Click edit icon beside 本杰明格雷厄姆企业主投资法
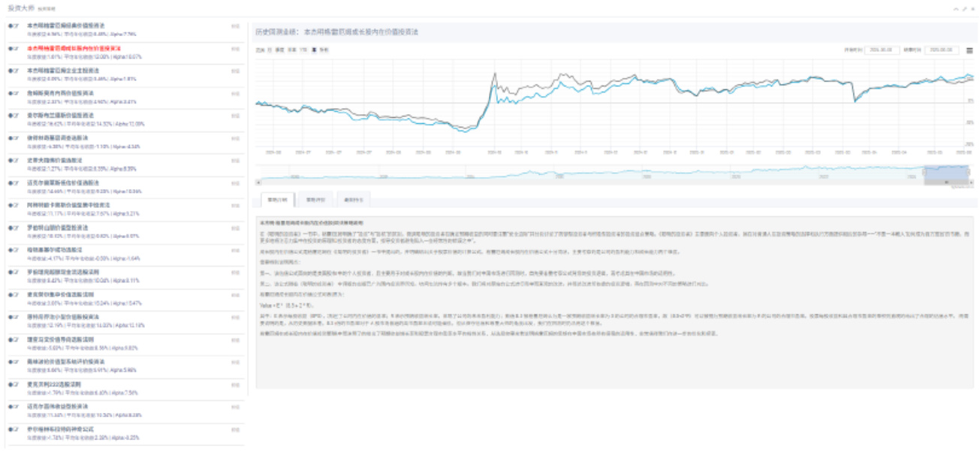980x455 pixels. pyautogui.click(x=15, y=71)
